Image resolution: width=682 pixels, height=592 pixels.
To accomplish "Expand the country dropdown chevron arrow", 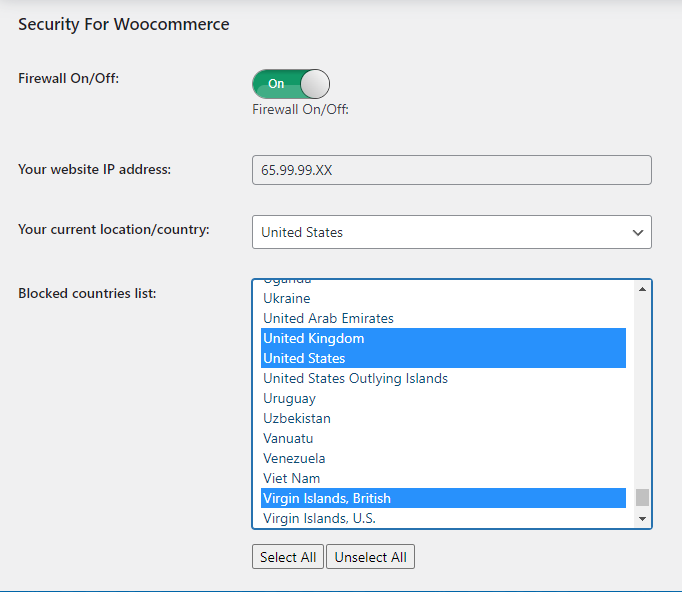I will tap(638, 232).
